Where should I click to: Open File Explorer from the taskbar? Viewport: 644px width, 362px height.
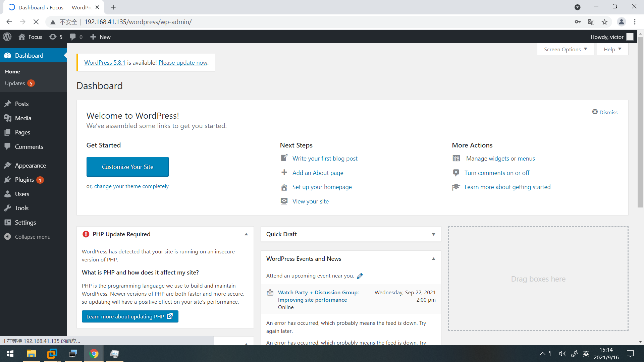pos(31,354)
